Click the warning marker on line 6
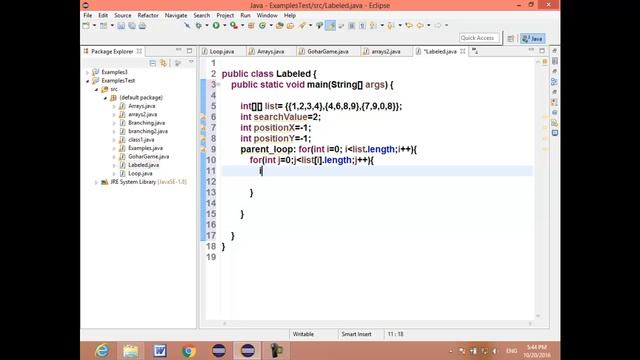The height and width of the screenshot is (360, 640). [203, 118]
